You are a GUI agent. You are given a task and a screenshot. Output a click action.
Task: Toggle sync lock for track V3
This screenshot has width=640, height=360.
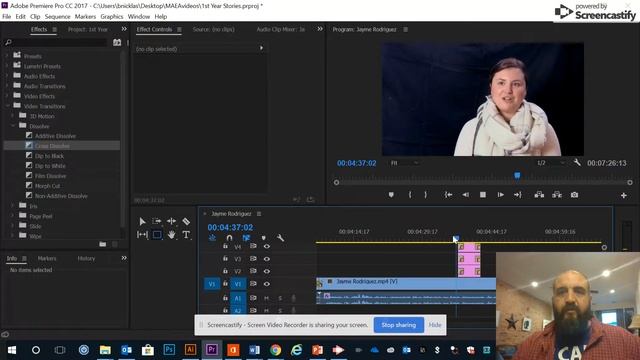click(253, 259)
